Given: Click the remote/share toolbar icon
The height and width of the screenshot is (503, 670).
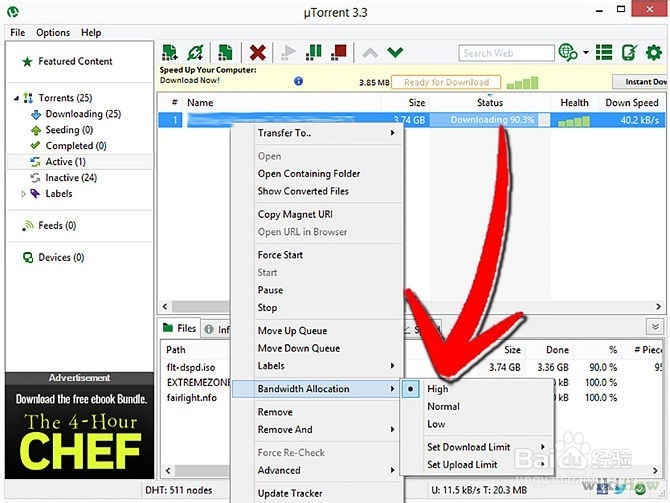Looking at the screenshot, I should pos(629,53).
